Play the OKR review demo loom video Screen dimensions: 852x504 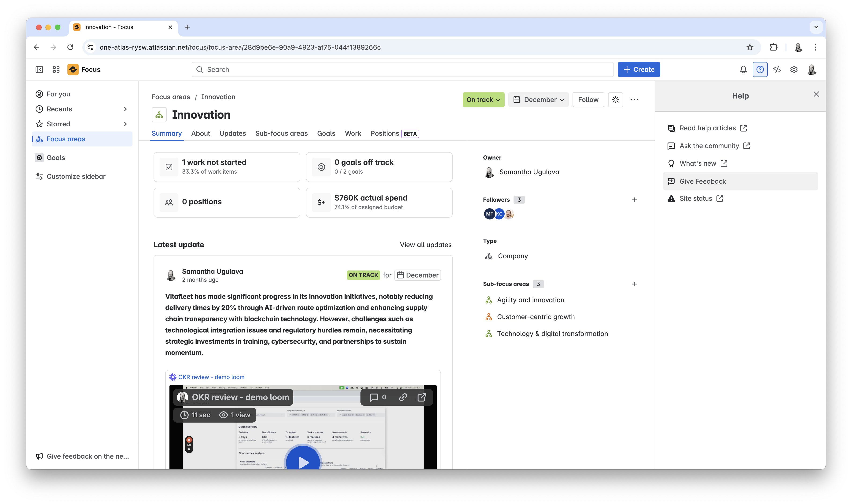point(303,462)
